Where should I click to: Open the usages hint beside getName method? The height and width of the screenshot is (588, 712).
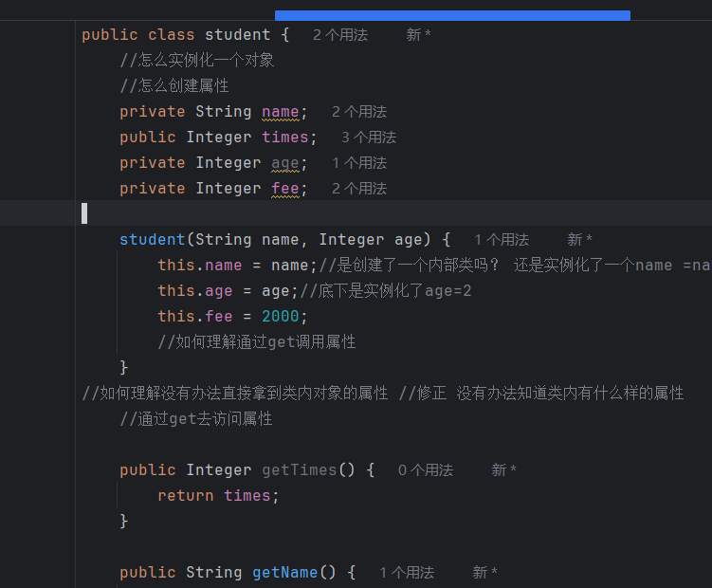pyautogui.click(x=407, y=573)
